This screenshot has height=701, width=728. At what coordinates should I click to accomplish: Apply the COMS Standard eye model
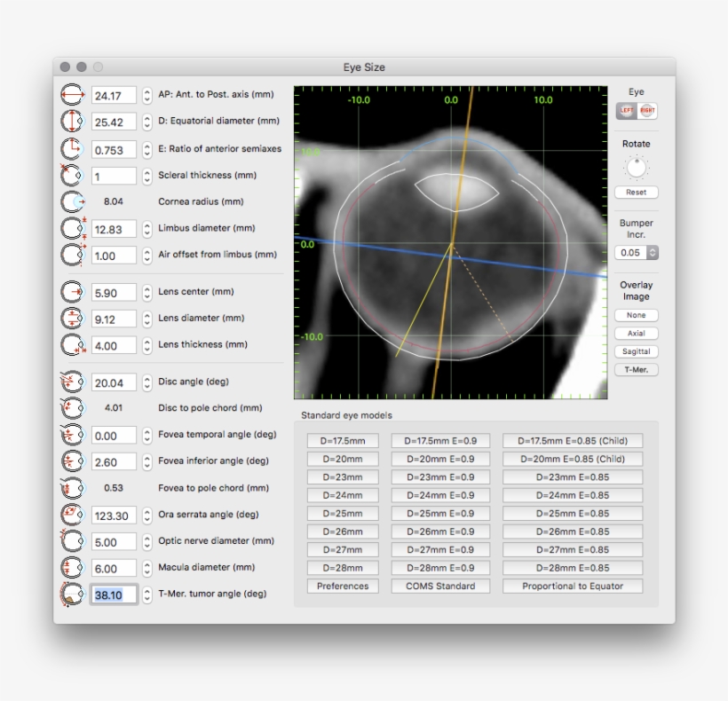click(x=440, y=586)
